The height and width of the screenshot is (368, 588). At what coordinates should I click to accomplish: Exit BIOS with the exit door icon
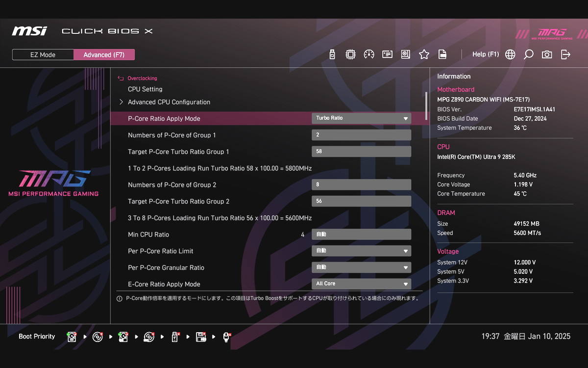[x=565, y=54]
